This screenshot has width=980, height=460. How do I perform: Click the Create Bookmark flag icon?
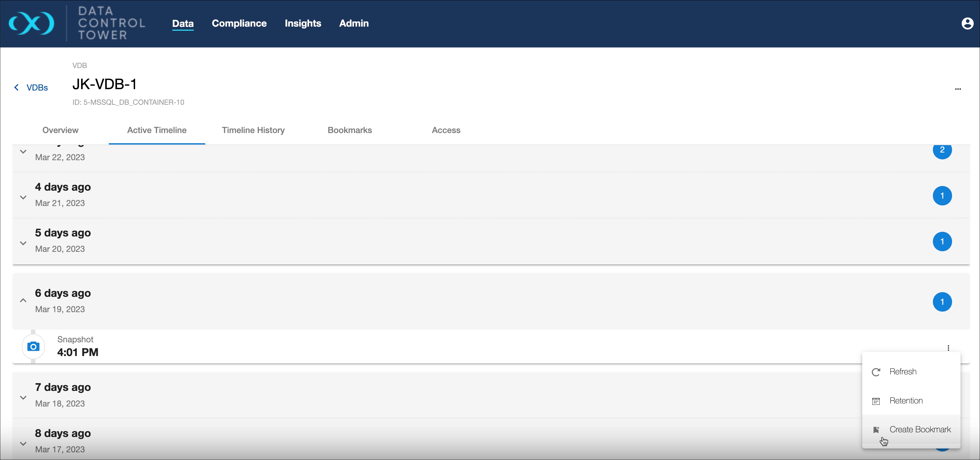tap(876, 430)
